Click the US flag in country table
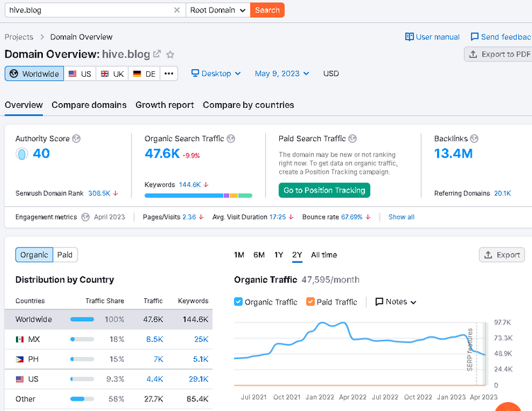The height and width of the screenshot is (411, 532). pyautogui.click(x=19, y=379)
